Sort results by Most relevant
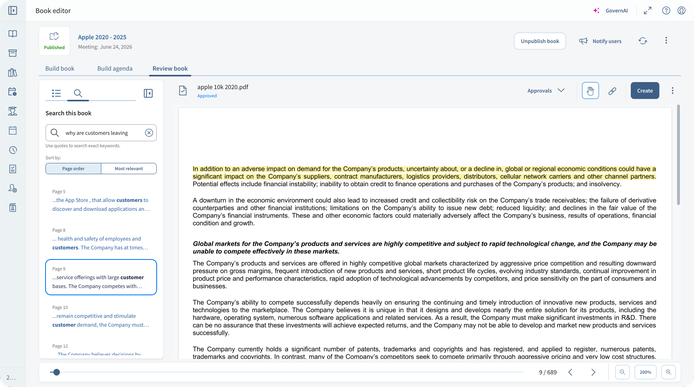This screenshot has height=387, width=694. pos(129,169)
